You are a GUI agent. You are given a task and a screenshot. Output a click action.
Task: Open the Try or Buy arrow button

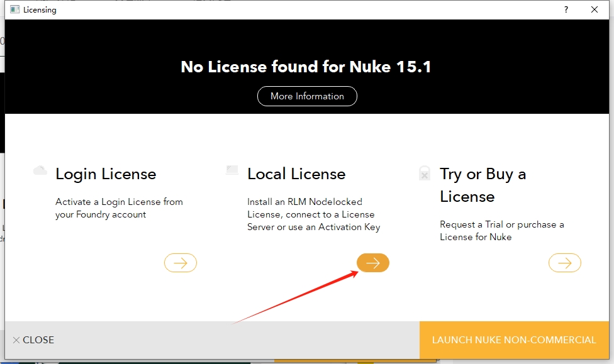tap(564, 263)
